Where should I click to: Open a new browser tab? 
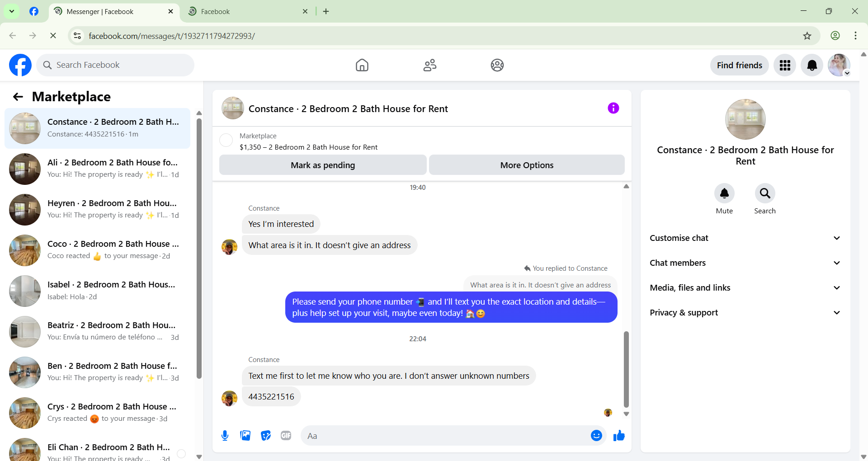[x=326, y=11]
